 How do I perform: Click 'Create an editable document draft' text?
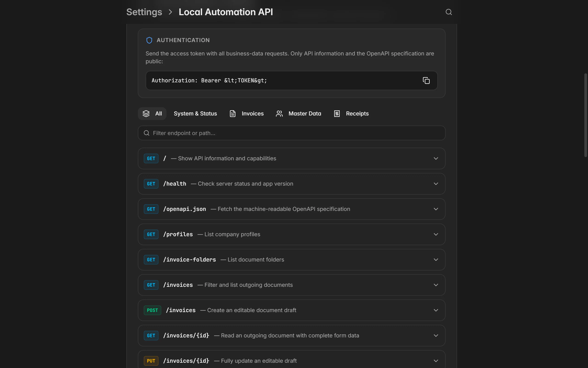(252, 310)
